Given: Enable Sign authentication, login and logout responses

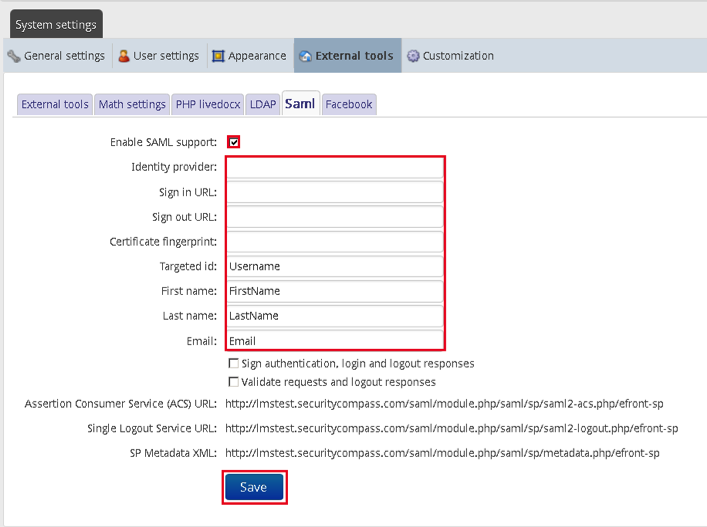Looking at the screenshot, I should [x=234, y=364].
